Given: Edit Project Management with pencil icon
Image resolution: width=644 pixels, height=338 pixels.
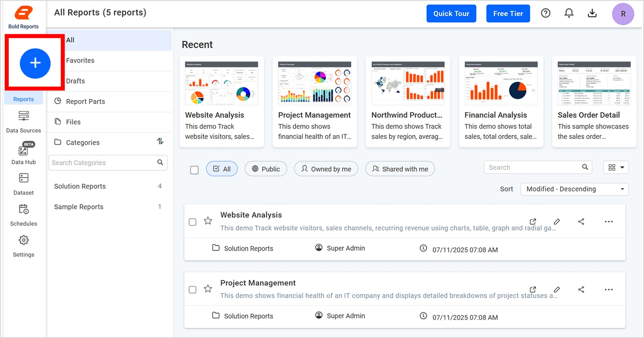Looking at the screenshot, I should pos(557,289).
